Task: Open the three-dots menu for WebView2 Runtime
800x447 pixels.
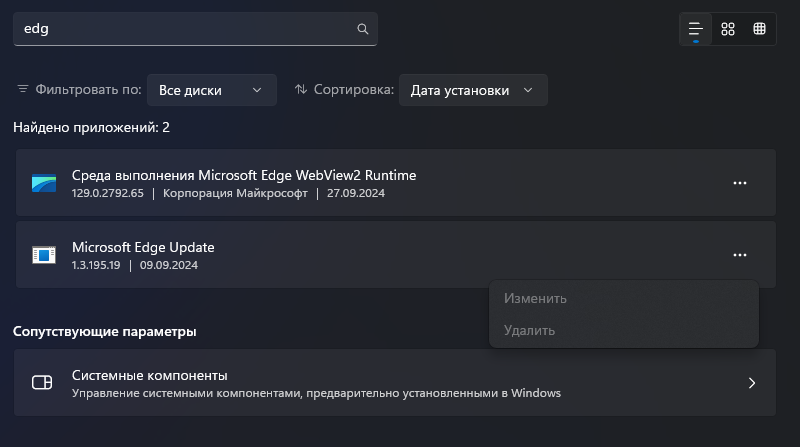Action: tap(740, 183)
